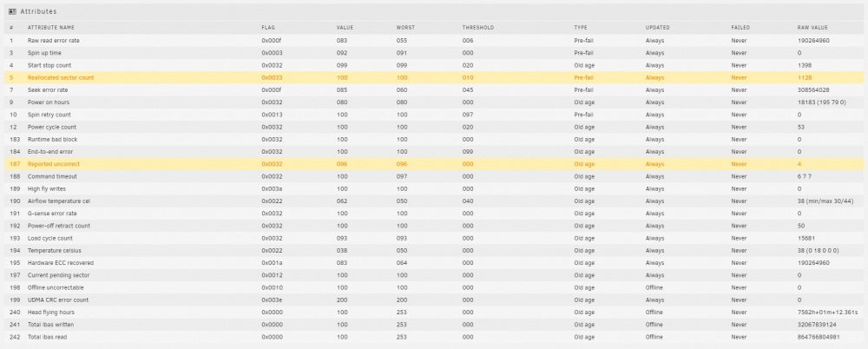Viewport: 868px width, 349px height.
Task: Click the Raw Value column header
Action: [x=812, y=28]
